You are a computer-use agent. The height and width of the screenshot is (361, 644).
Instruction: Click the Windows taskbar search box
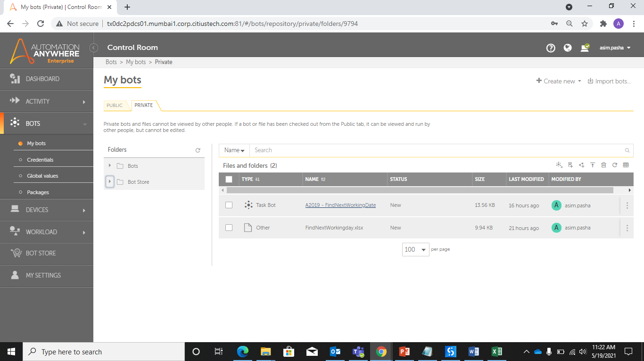tap(104, 352)
